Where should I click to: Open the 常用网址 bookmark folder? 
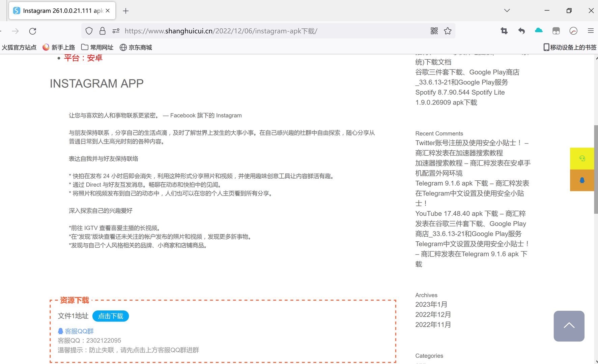(x=97, y=47)
